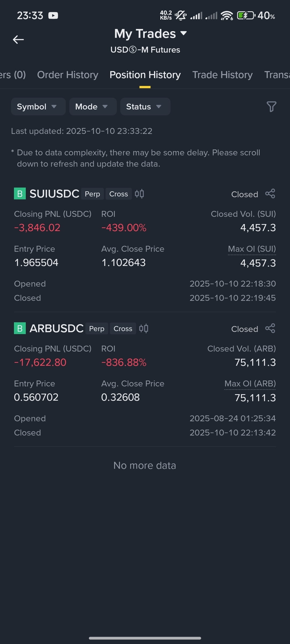Open candlestick chart icon beside SUIUSDC
This screenshot has height=644, width=290.
(139, 194)
